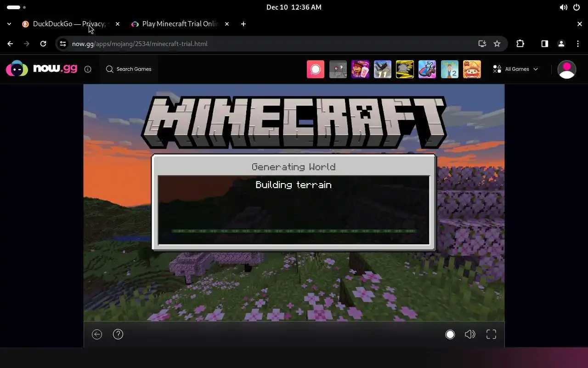
Task: Open the mushroom hat character game thumbnail
Action: [472, 69]
